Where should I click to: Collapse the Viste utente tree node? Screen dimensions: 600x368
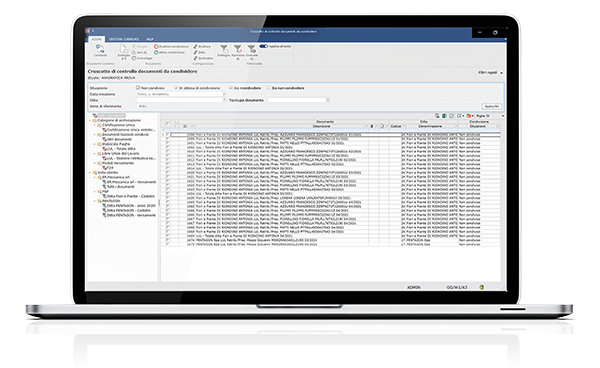90,173
